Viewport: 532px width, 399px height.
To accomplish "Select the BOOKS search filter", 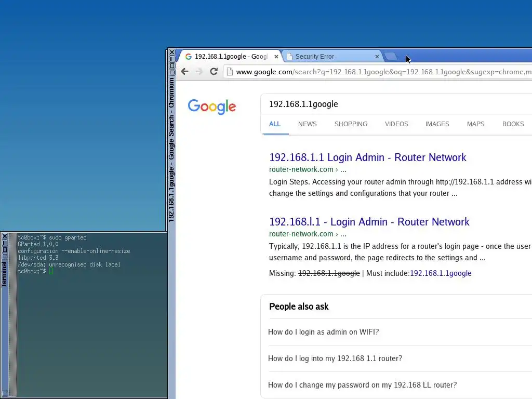I will click(513, 124).
